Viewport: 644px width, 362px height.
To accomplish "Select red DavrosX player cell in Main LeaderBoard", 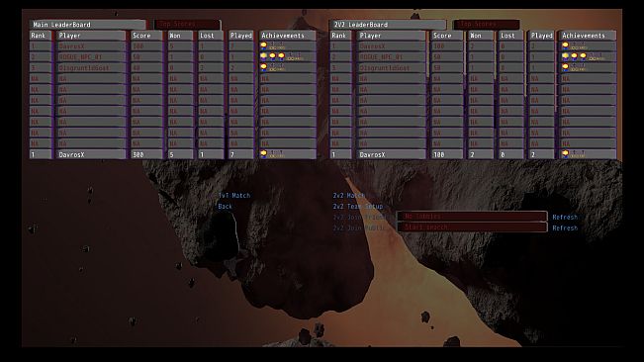I will [x=91, y=45].
